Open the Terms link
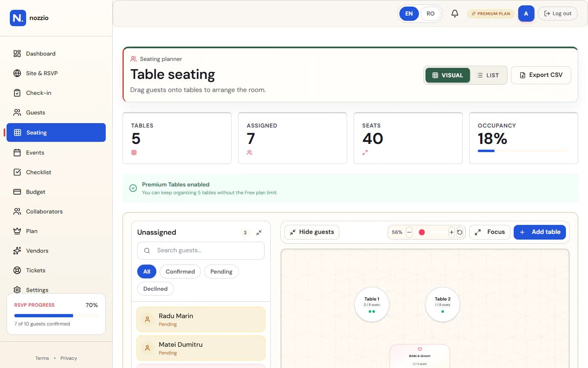 pos(42,358)
